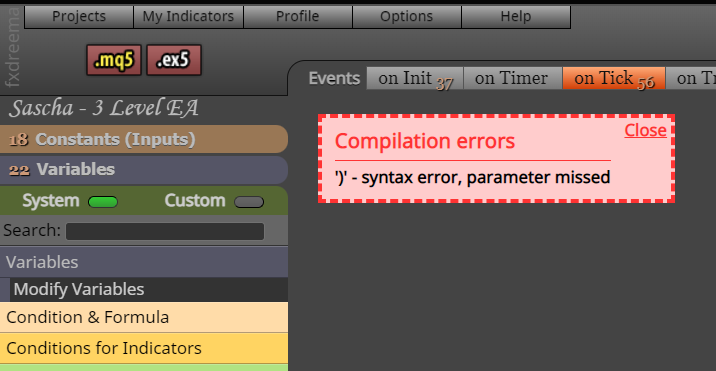Open the Condition & Formula category

coord(144,317)
